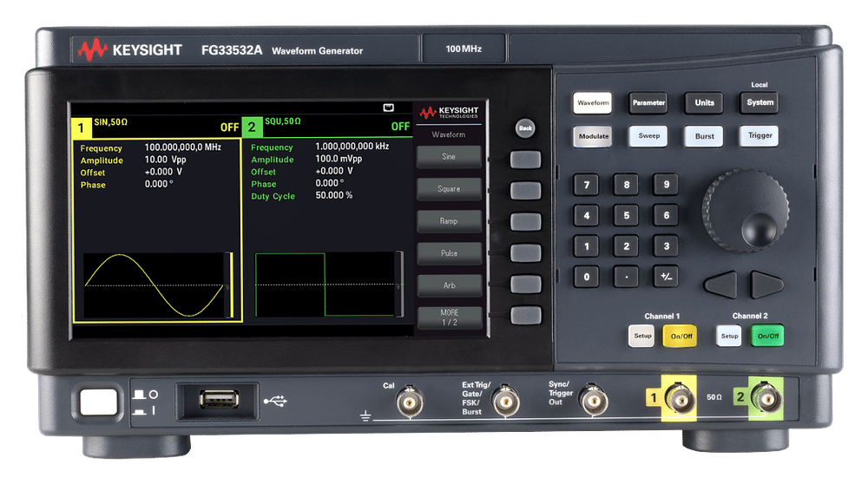Image resolution: width=868 pixels, height=484 pixels.
Task: Click the front-panel USB port
Action: point(219,399)
